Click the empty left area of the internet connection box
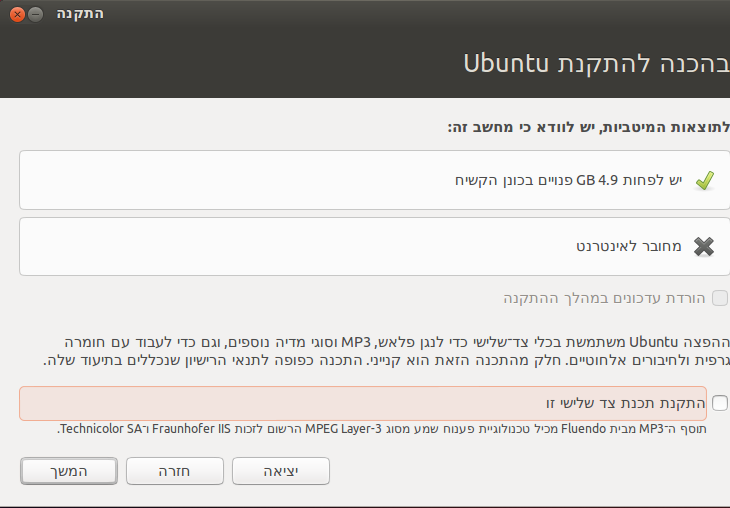 (200, 246)
